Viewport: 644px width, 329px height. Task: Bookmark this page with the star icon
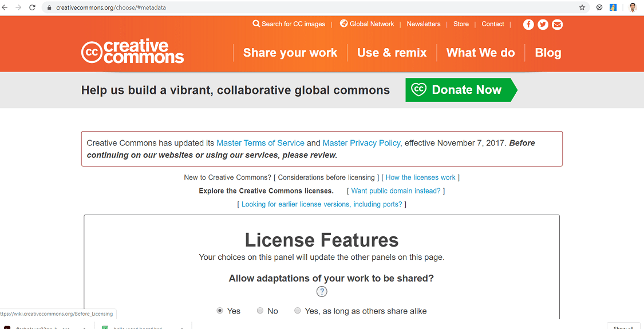tap(582, 7)
